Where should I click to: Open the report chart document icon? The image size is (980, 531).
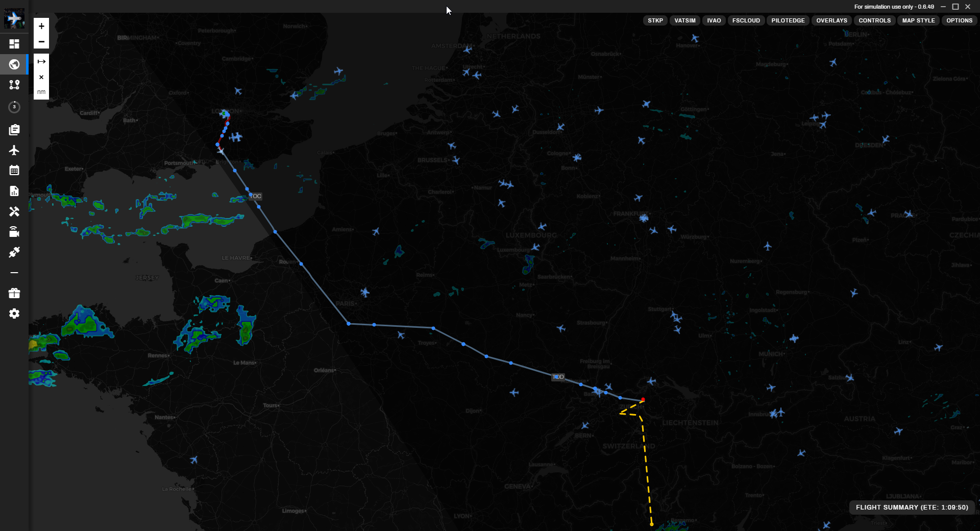tap(14, 191)
